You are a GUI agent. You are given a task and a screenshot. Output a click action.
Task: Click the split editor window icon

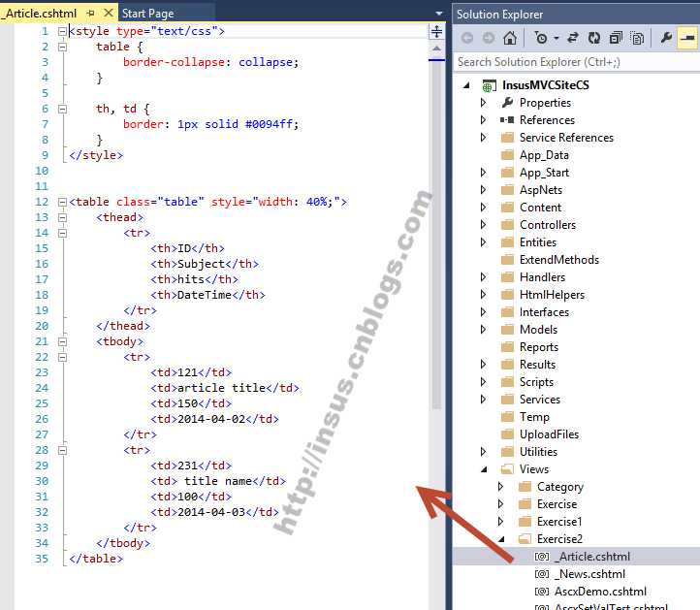[x=436, y=31]
